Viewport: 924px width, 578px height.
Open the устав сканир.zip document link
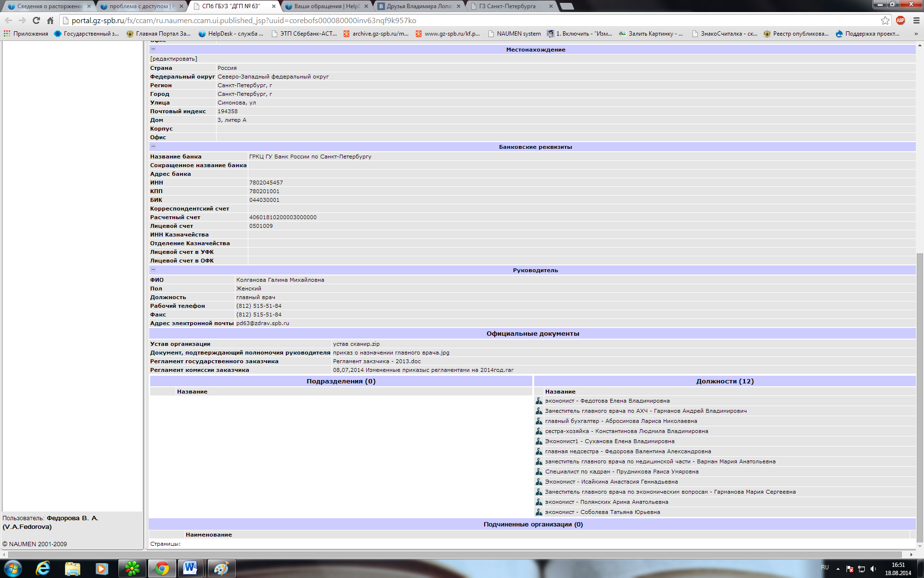tap(356, 344)
